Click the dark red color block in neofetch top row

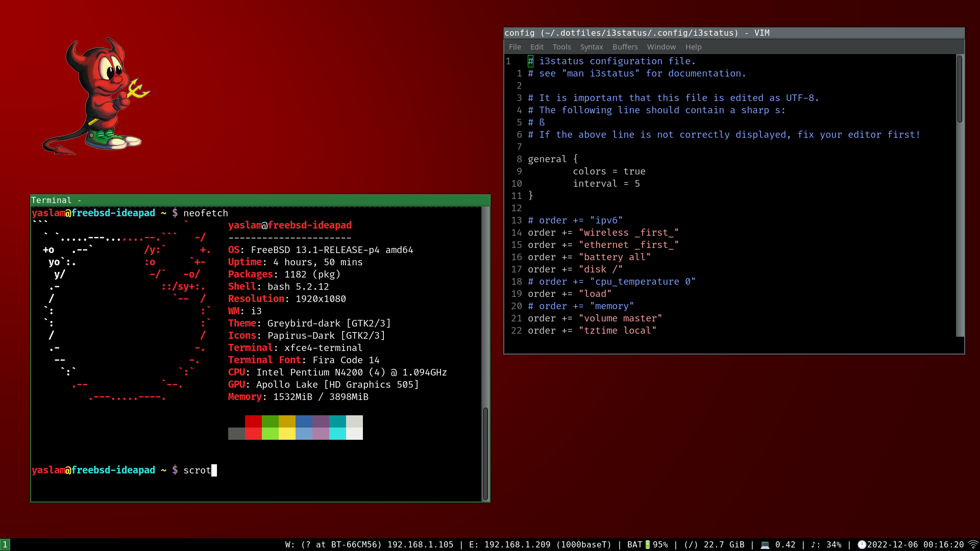[x=253, y=421]
